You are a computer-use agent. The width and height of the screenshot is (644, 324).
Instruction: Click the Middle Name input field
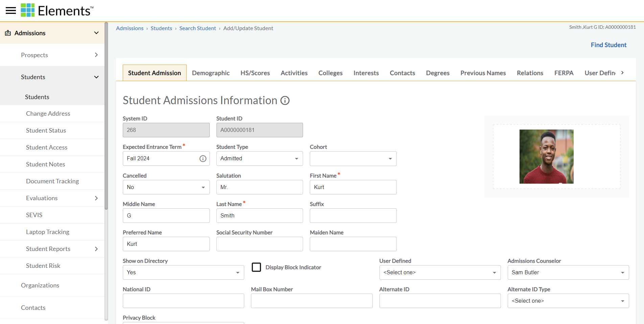(x=166, y=215)
